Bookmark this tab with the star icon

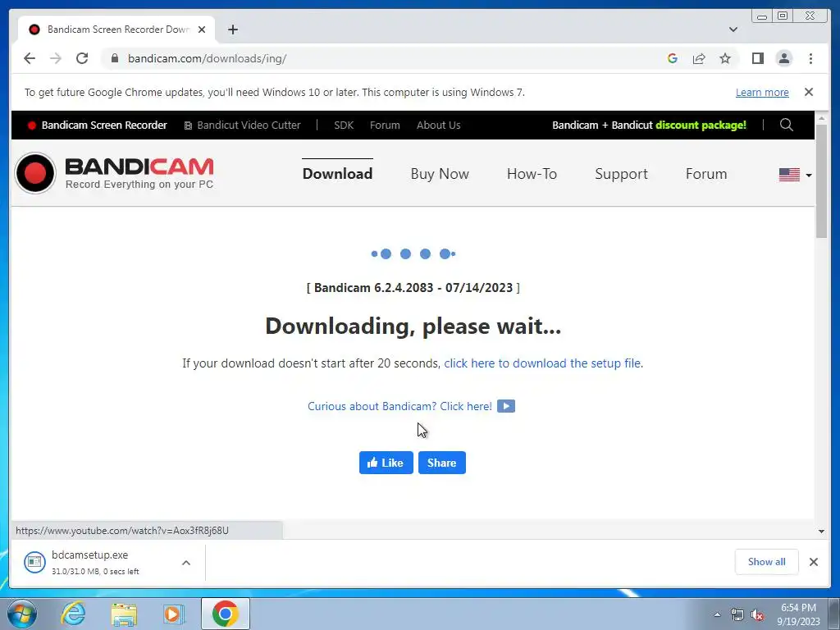tap(725, 58)
